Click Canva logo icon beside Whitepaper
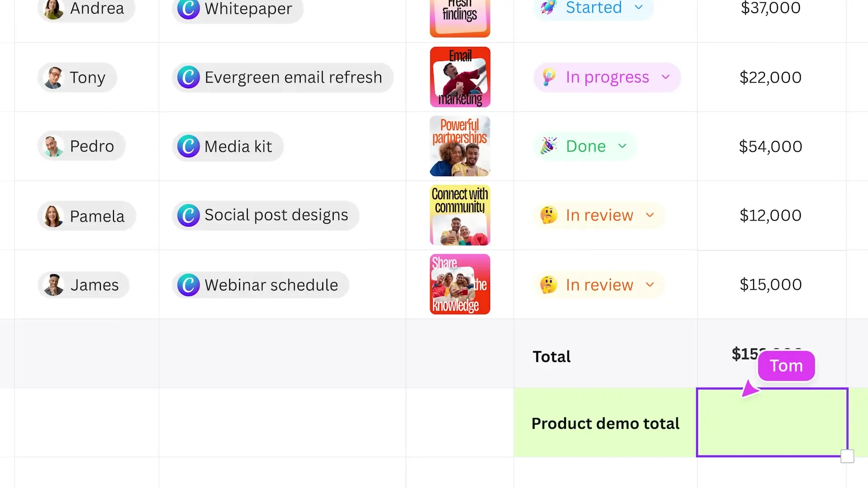This screenshot has height=488, width=868. click(x=189, y=9)
